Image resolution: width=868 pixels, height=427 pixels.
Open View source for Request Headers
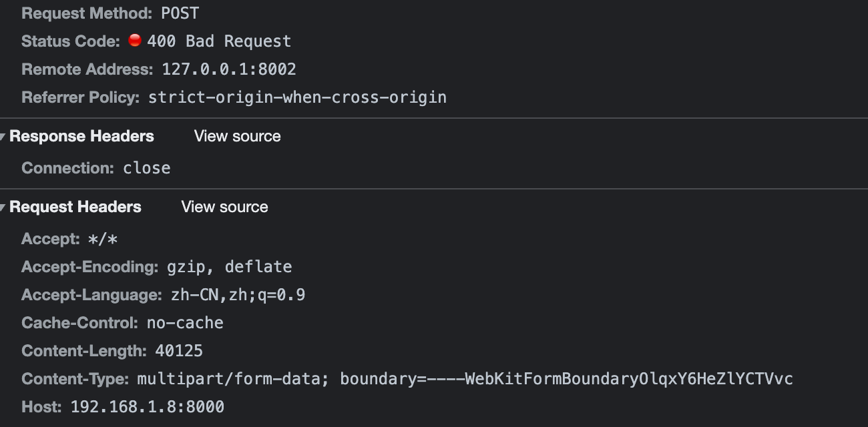[x=224, y=207]
